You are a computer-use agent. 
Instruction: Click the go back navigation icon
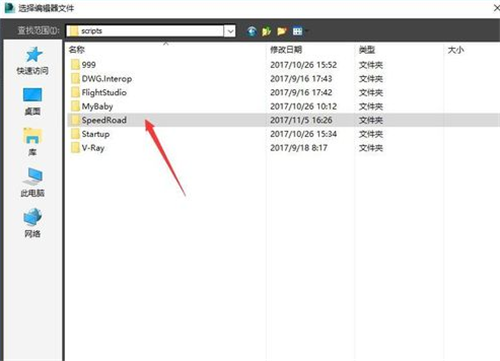click(252, 31)
